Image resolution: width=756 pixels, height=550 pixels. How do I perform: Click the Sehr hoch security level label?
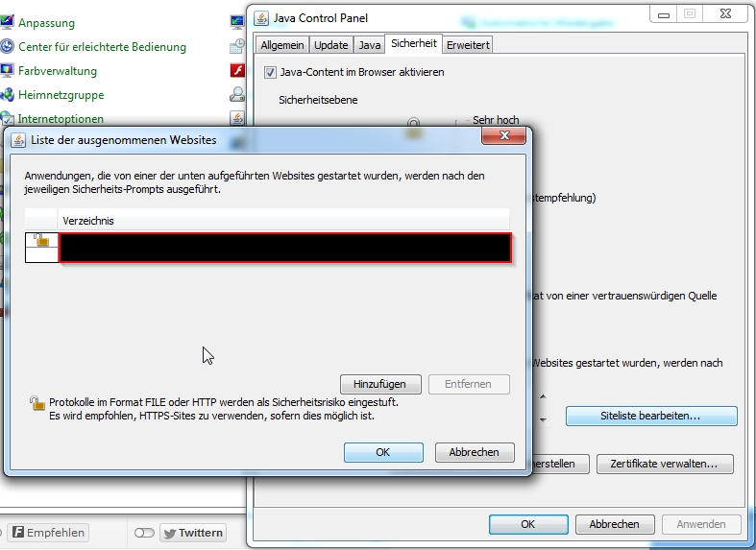coord(496,120)
